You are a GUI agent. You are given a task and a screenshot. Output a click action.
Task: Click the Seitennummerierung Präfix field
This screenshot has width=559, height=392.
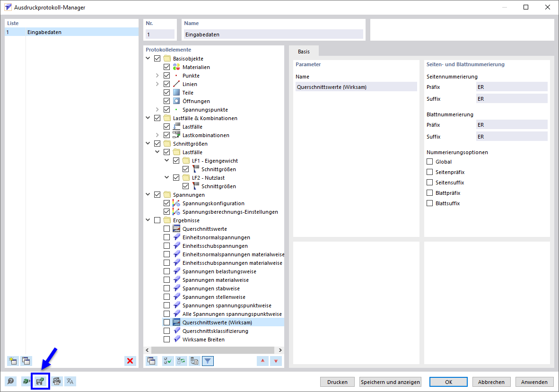(512, 87)
